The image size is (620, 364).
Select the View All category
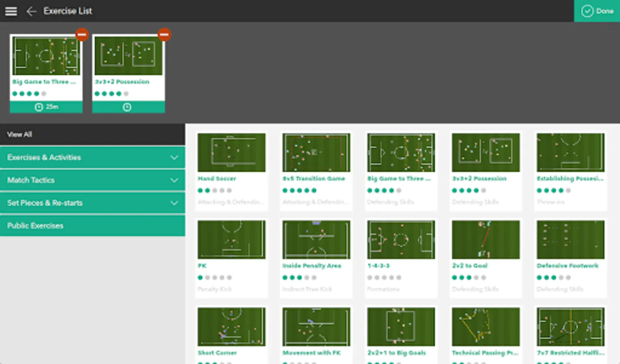92,134
